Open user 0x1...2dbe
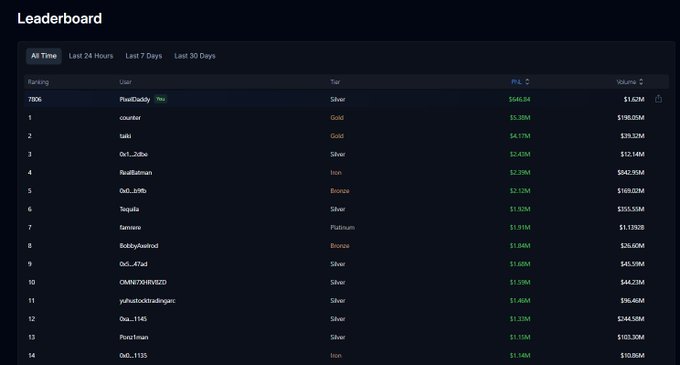Image resolution: width=680 pixels, height=365 pixels. point(134,154)
